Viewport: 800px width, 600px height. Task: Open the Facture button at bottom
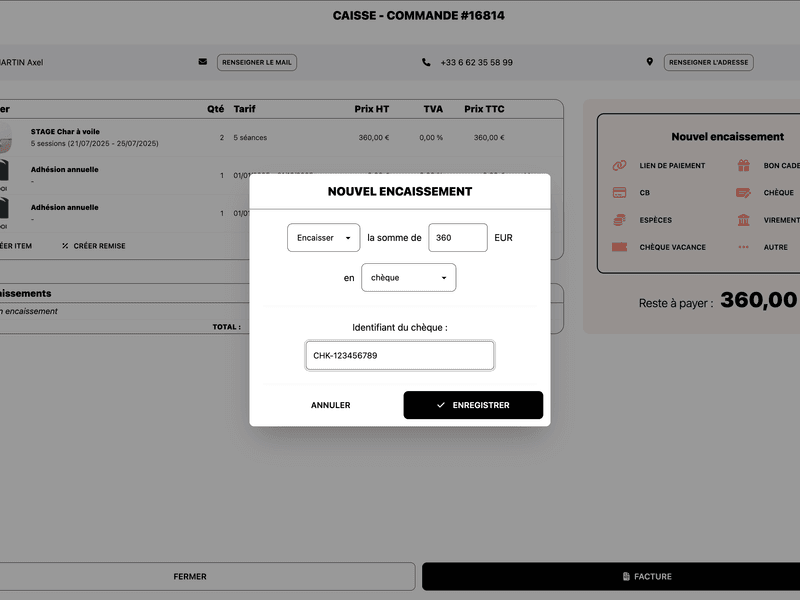610,576
